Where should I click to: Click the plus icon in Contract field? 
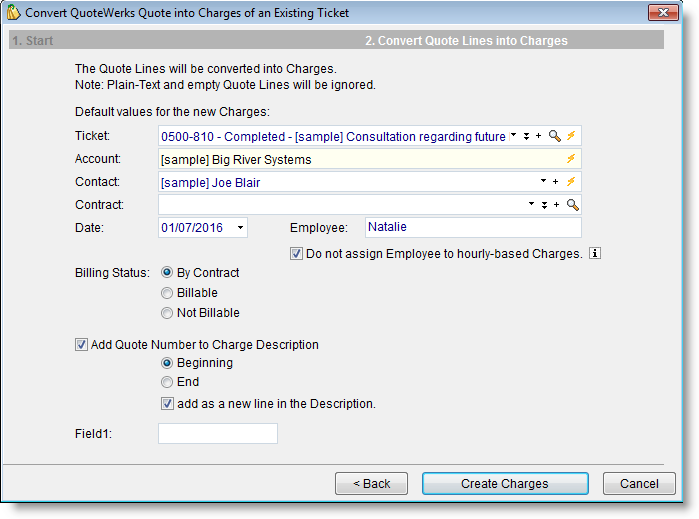(x=556, y=205)
